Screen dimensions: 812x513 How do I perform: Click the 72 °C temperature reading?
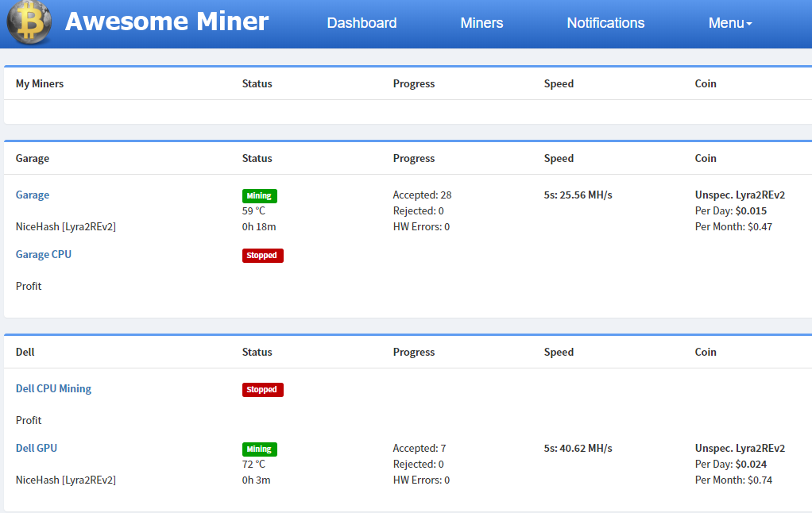(x=253, y=464)
